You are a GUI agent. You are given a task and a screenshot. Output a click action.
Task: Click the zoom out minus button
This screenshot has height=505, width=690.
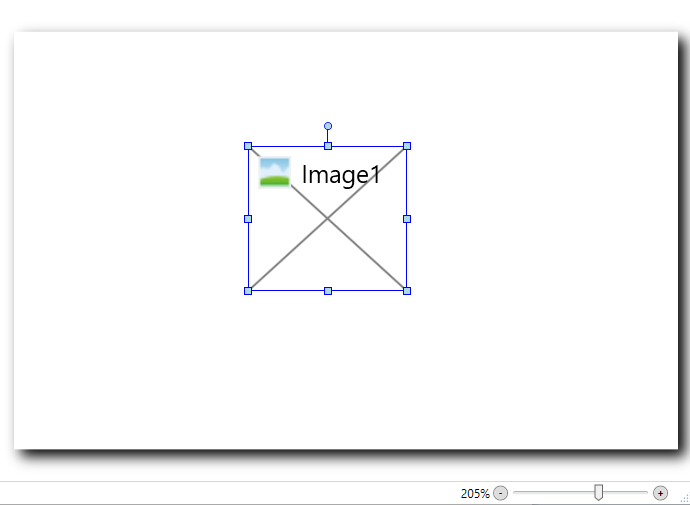(500, 493)
